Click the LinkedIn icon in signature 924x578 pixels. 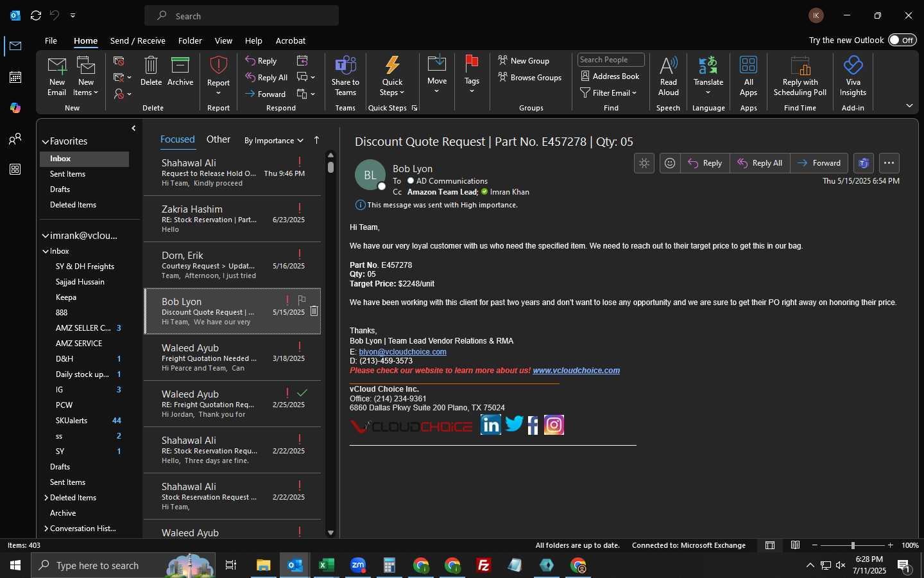491,425
